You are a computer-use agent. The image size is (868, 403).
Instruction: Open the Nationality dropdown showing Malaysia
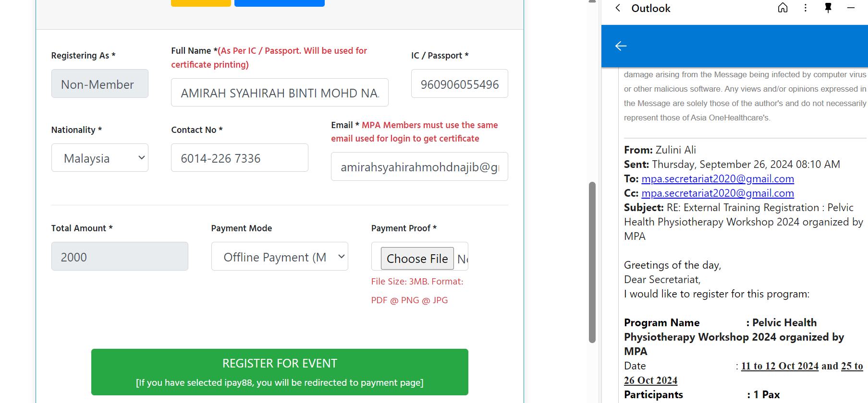(100, 158)
